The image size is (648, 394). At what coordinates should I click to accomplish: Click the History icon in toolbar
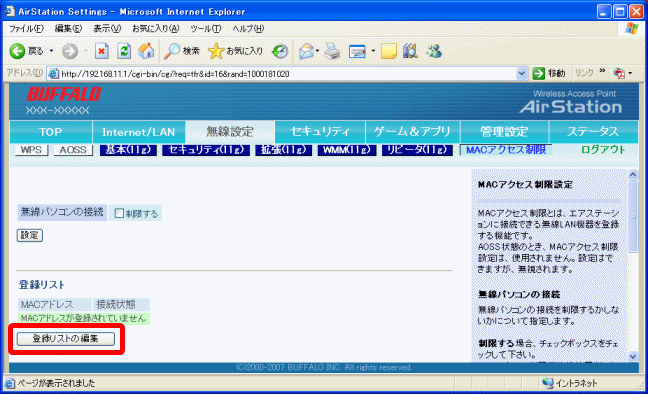[x=280, y=51]
